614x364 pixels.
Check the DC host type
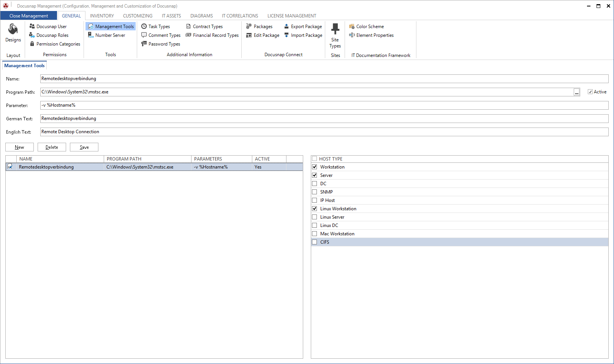[x=315, y=184]
